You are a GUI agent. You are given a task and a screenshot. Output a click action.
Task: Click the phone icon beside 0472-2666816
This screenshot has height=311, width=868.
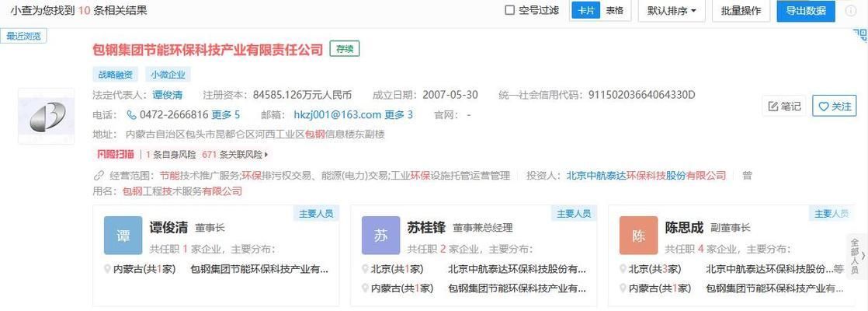132,115
